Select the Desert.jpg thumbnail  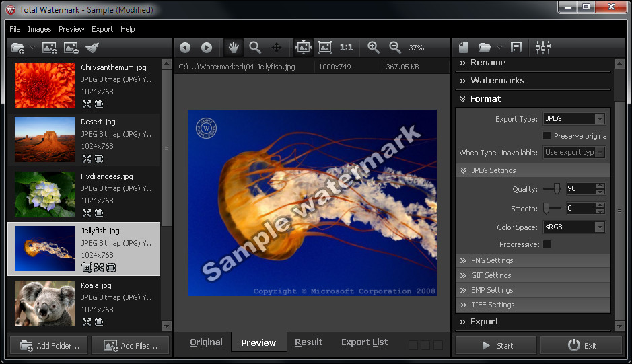tap(44, 139)
